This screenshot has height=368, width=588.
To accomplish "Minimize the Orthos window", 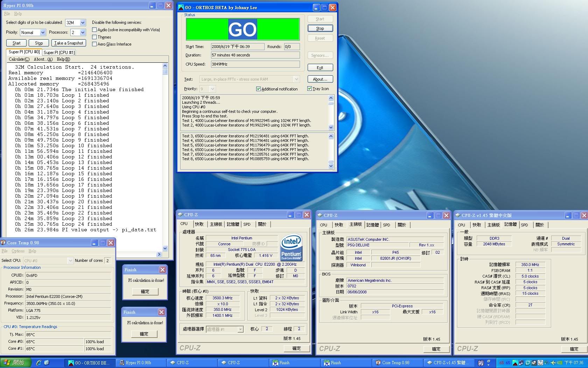I will coord(316,7).
